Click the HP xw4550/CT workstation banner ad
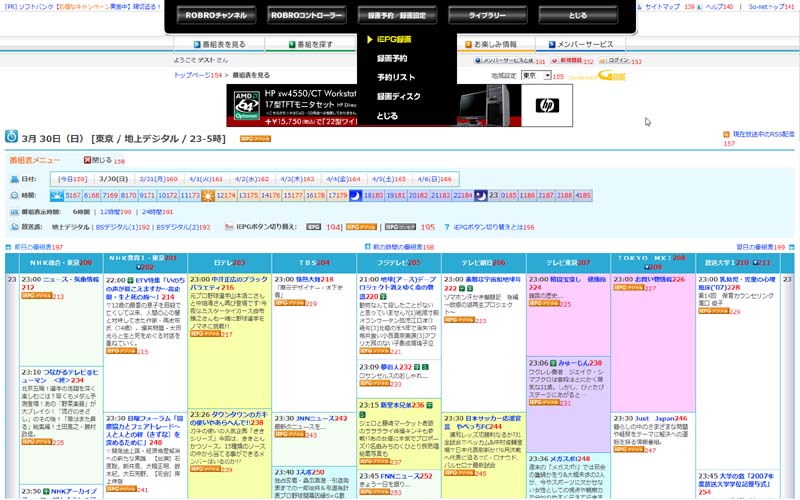 [399, 105]
